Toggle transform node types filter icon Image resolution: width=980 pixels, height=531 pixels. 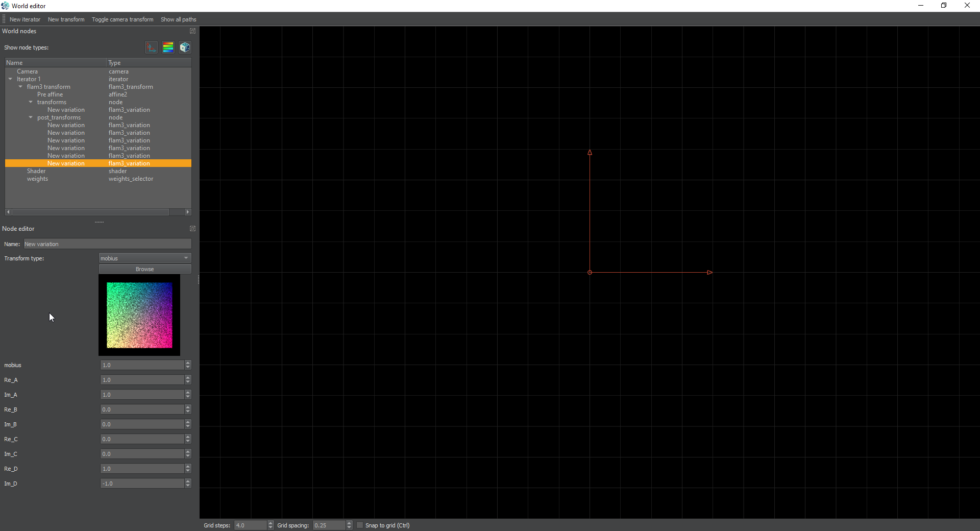point(151,47)
